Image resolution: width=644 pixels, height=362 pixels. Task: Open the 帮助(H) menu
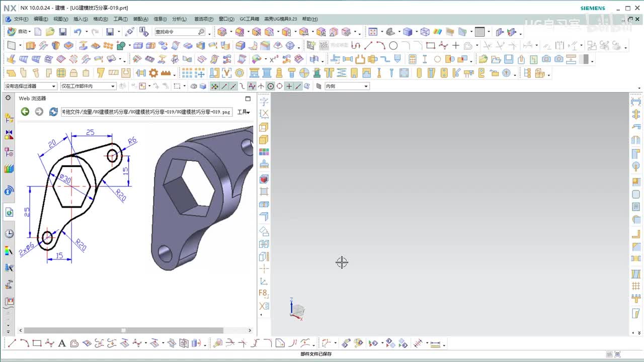(310, 19)
